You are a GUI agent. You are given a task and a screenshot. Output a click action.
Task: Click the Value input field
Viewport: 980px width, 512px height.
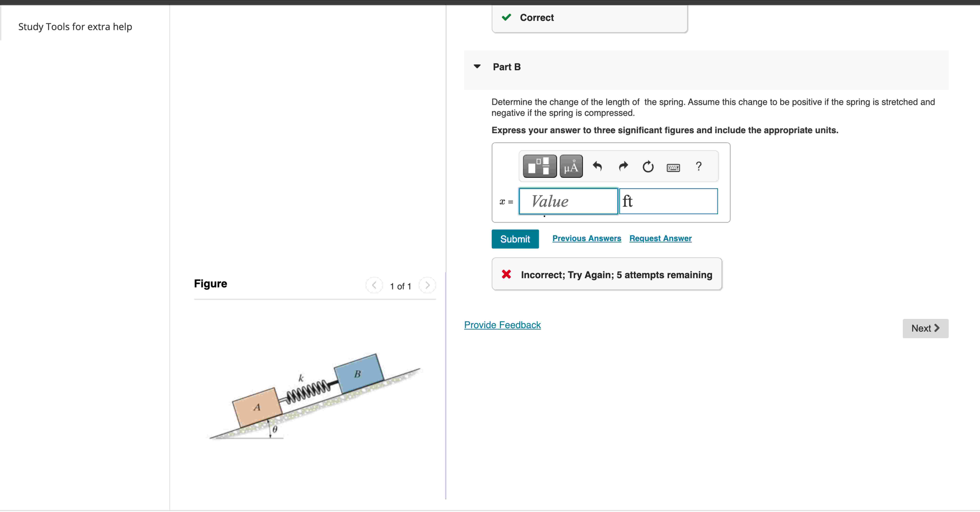pyautogui.click(x=568, y=201)
